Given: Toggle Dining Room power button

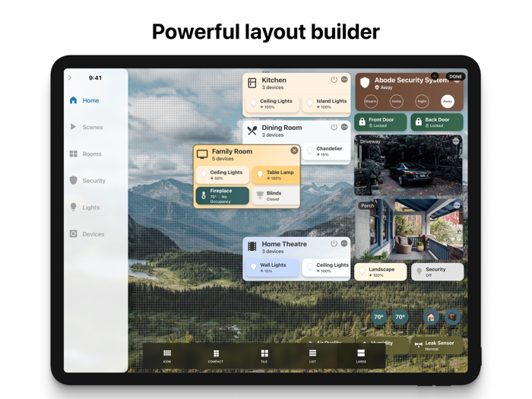Looking at the screenshot, I should point(334,127).
